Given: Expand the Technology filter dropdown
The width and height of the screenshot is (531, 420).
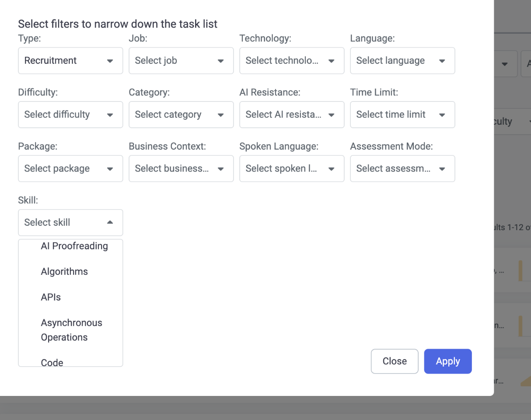Looking at the screenshot, I should point(291,61).
